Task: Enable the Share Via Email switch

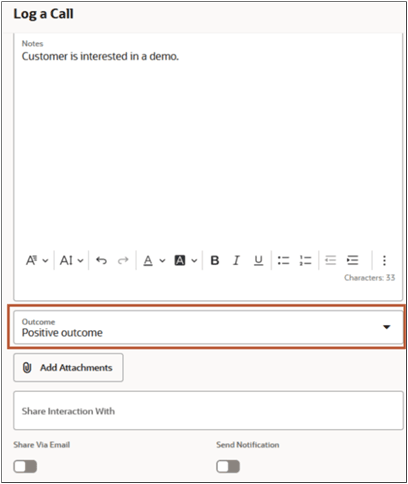Action: pos(25,466)
